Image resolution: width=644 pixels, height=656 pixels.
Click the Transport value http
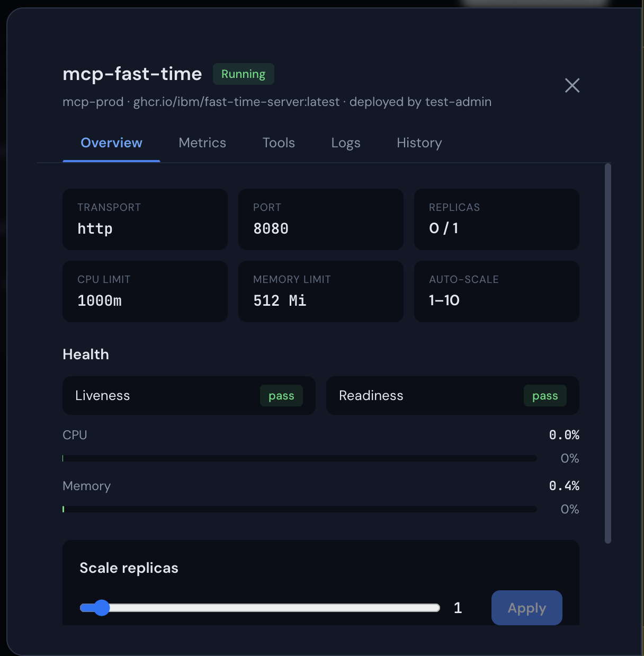[x=95, y=229]
